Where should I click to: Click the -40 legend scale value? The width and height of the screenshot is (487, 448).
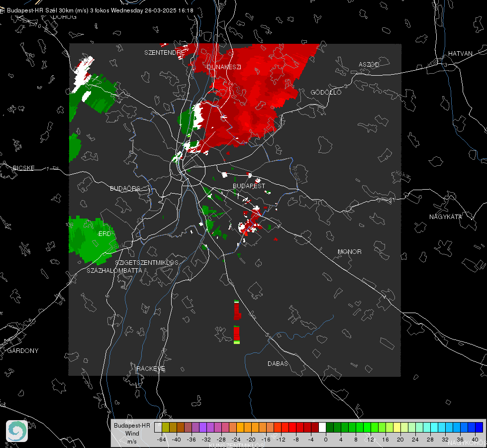point(176,440)
